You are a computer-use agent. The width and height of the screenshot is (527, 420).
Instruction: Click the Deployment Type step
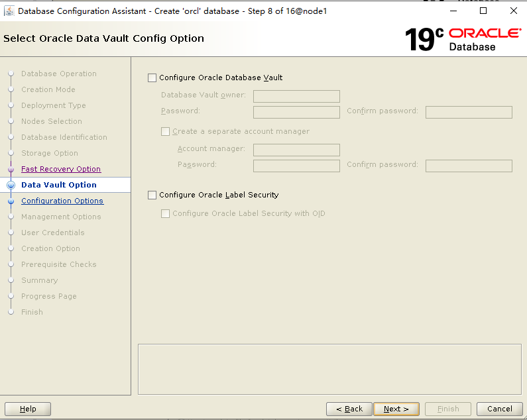[54, 105]
